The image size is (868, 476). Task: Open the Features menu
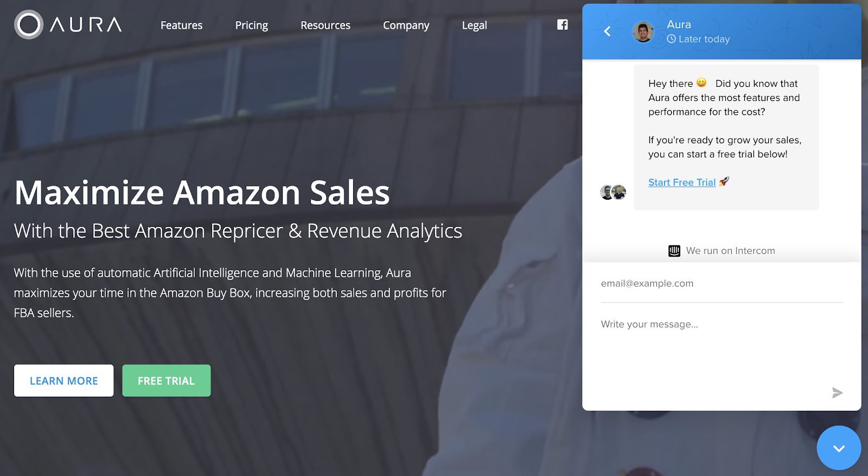(181, 25)
